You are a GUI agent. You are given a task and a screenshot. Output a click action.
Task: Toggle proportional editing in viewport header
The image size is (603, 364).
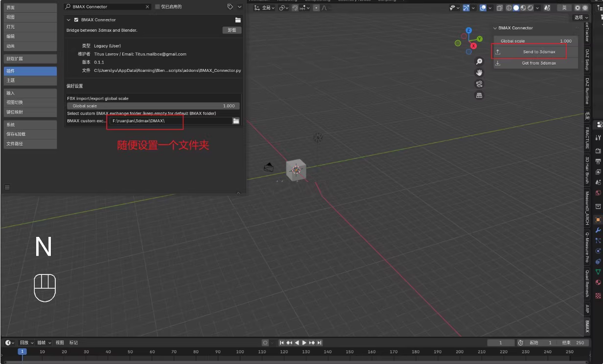click(x=316, y=8)
